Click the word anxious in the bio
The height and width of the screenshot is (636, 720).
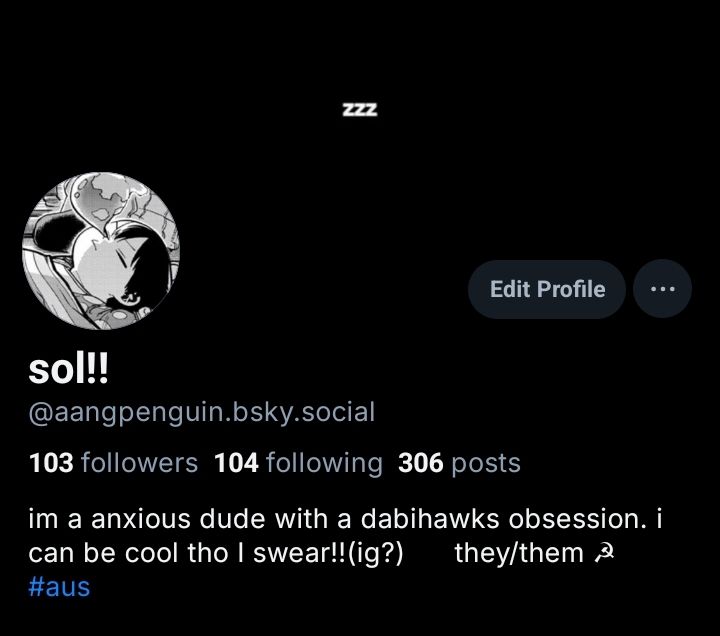click(141, 519)
